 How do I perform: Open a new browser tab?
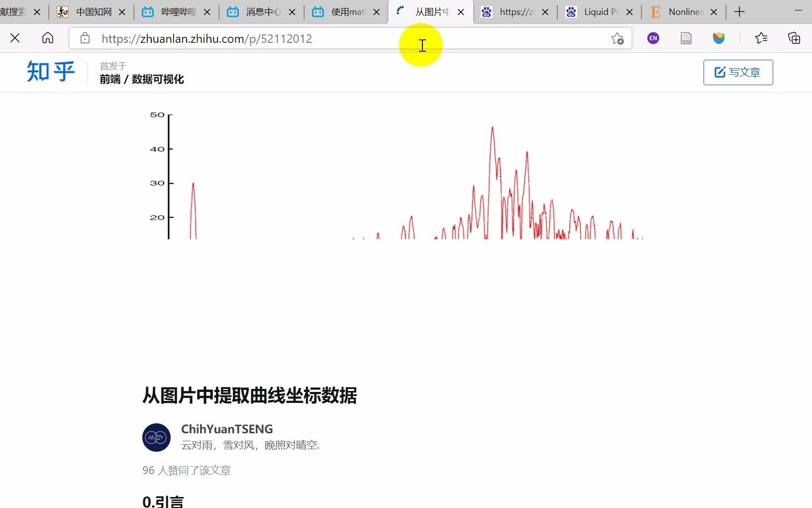(739, 12)
